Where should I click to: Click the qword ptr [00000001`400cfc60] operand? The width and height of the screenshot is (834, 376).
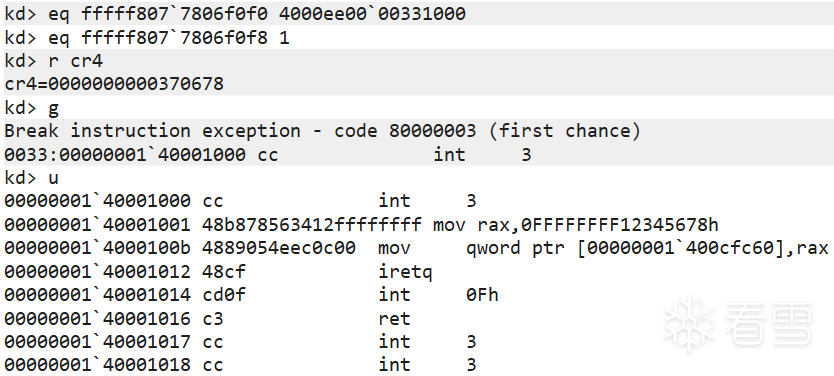(623, 247)
